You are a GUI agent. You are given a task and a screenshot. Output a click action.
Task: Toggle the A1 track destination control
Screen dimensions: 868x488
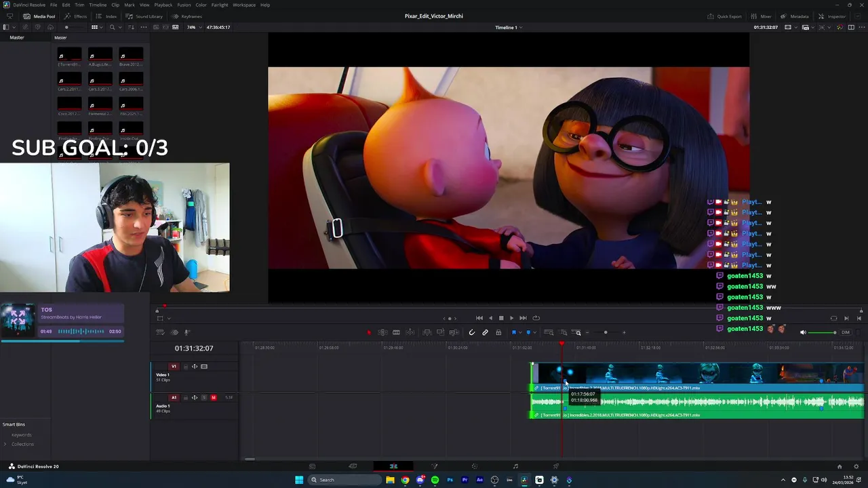174,398
